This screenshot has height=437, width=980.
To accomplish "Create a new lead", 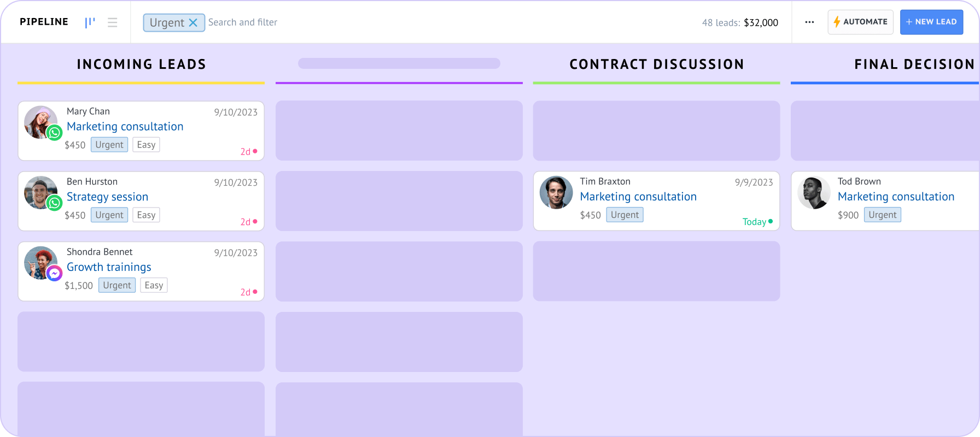I will point(931,22).
